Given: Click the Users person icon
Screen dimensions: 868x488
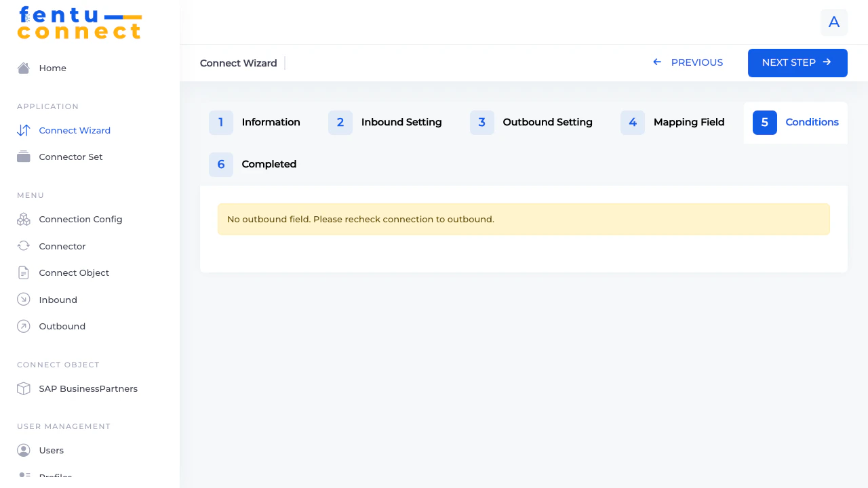Looking at the screenshot, I should pyautogui.click(x=24, y=450).
